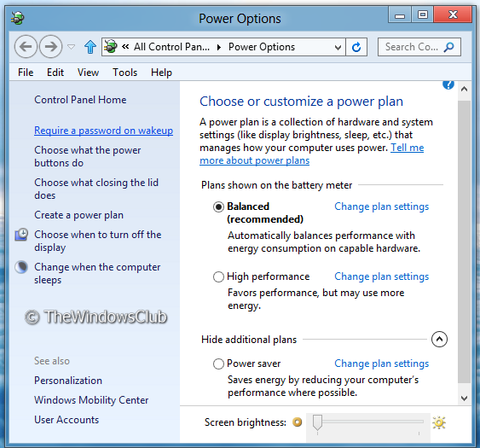Select the High performance plan
Screen dimensions: 480x448
click(x=218, y=276)
